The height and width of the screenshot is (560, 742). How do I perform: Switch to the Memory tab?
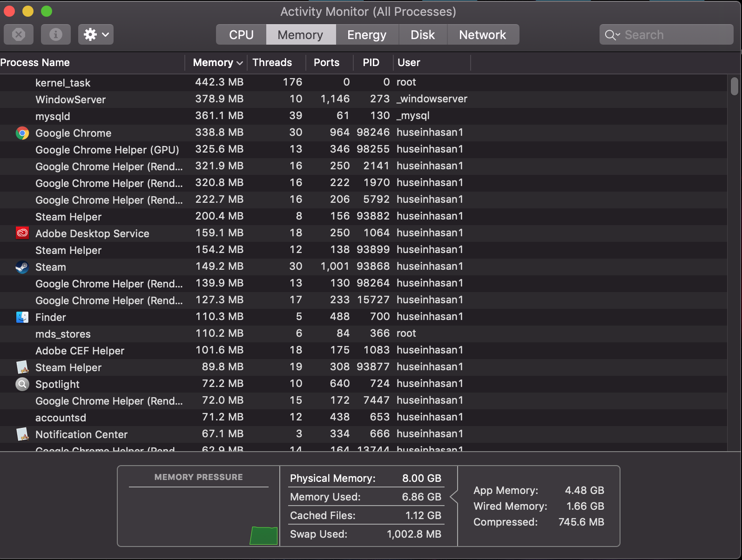point(301,34)
